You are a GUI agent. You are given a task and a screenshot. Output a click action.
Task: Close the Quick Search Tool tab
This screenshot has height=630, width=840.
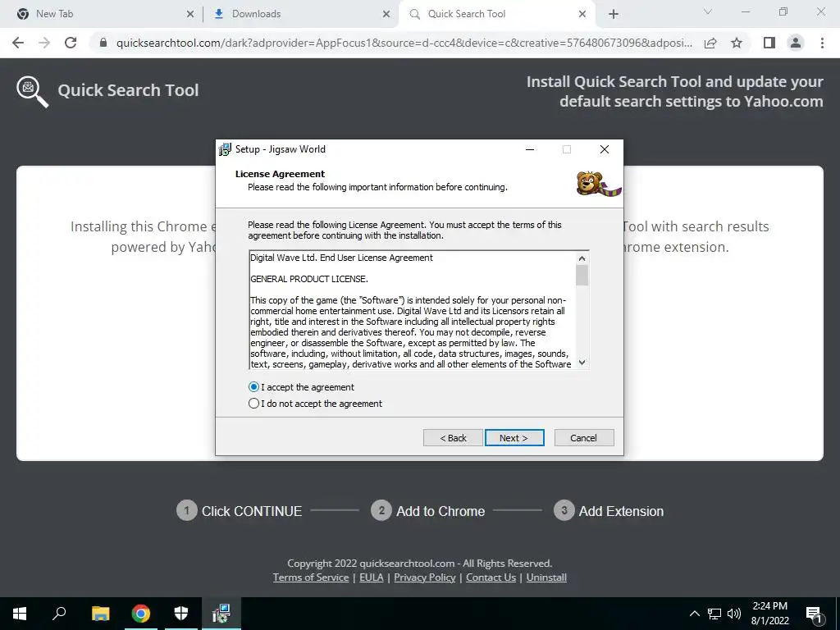pyautogui.click(x=582, y=15)
